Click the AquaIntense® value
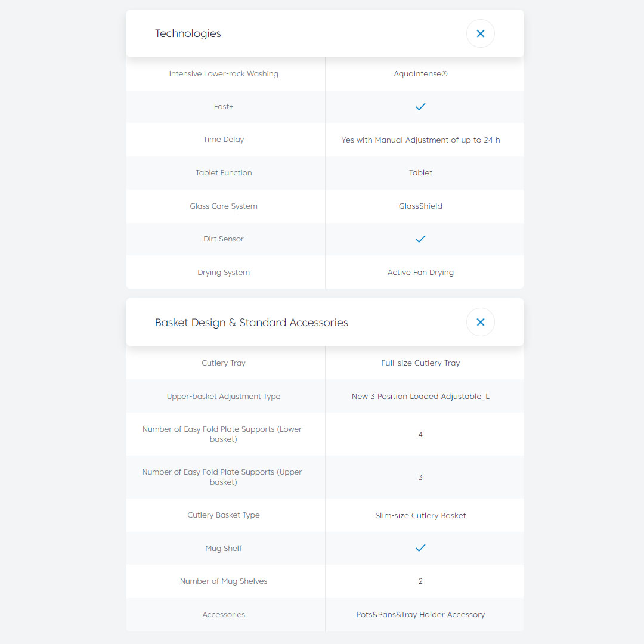Image resolution: width=644 pixels, height=644 pixels. coord(420,74)
